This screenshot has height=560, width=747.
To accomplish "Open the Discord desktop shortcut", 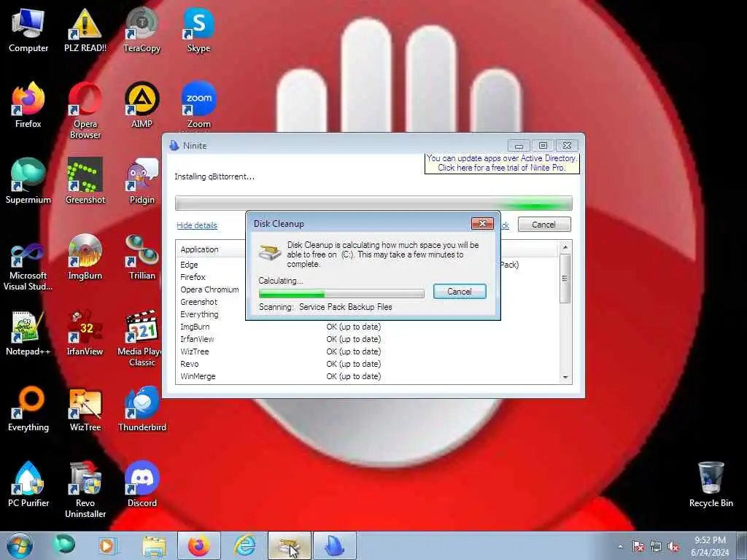I will pos(142,484).
